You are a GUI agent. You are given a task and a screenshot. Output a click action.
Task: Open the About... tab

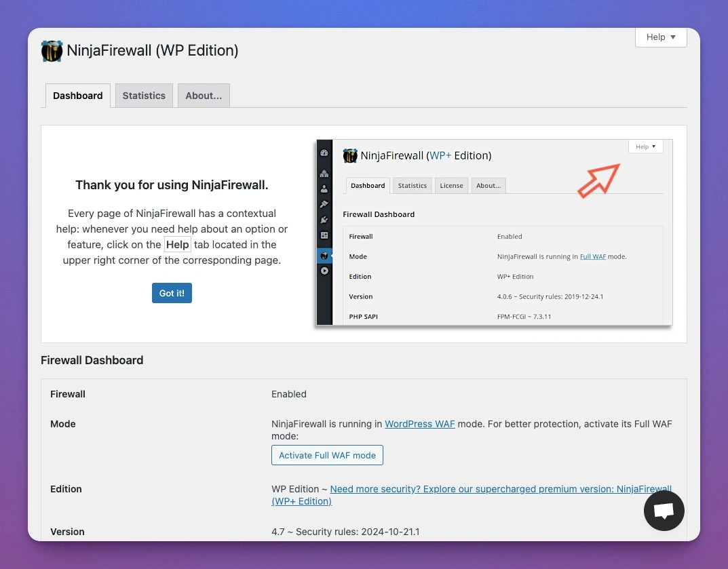[204, 96]
